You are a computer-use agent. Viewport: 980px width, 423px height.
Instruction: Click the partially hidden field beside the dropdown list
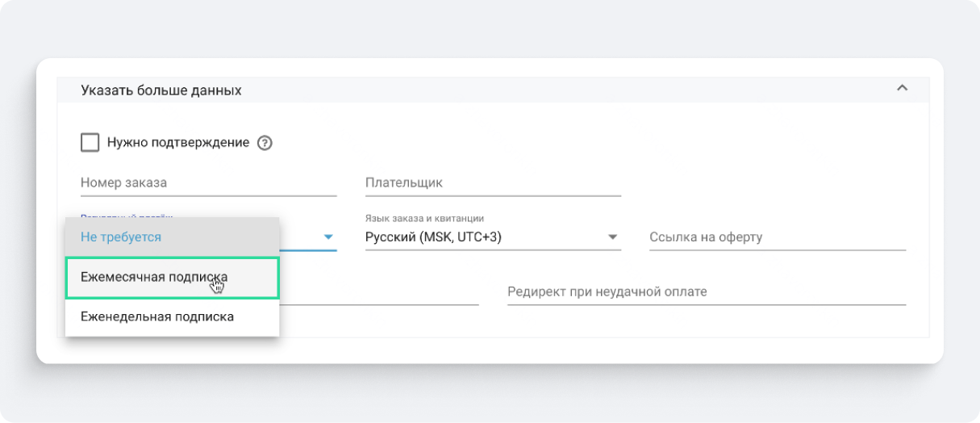[379, 292]
